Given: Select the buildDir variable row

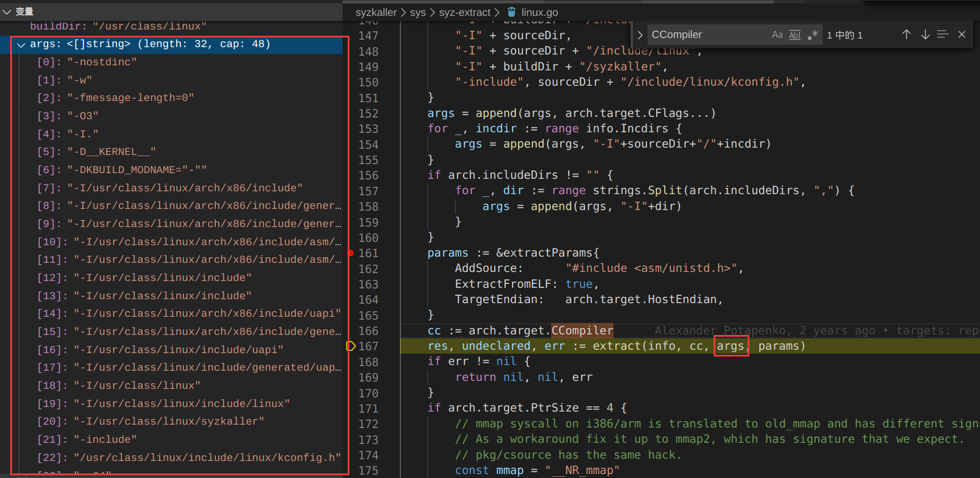Looking at the screenshot, I should click(x=118, y=26).
